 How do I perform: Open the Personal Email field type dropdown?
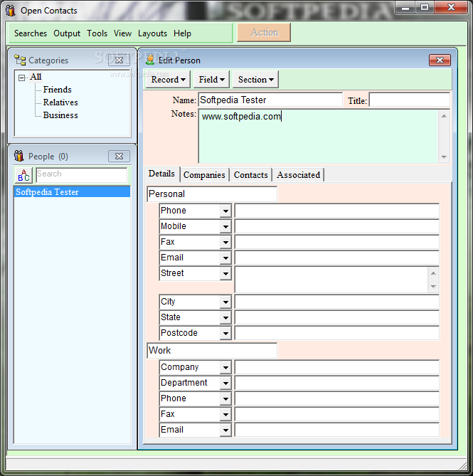[225, 258]
